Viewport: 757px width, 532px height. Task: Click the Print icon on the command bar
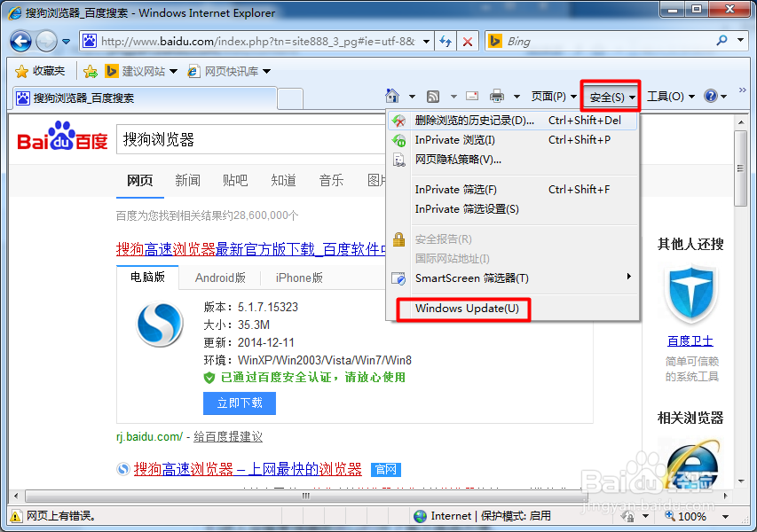pos(497,96)
